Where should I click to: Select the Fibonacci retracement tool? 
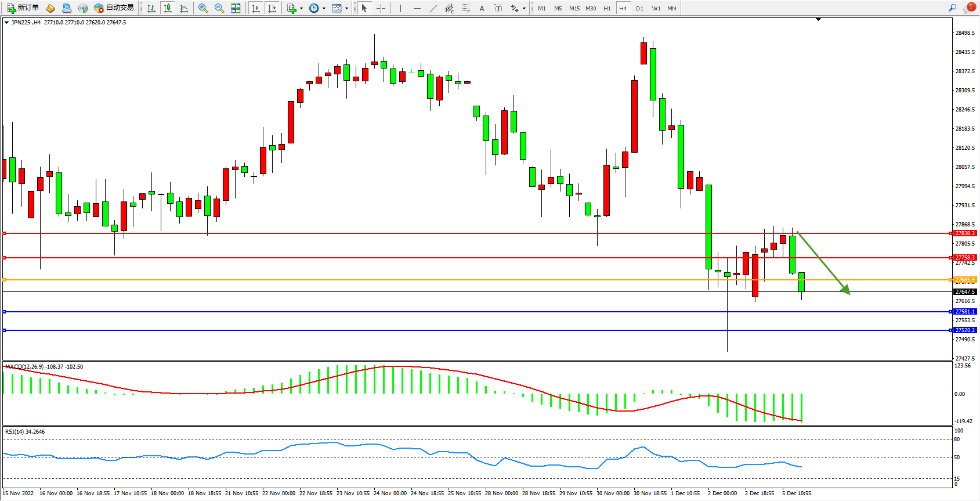(x=465, y=8)
